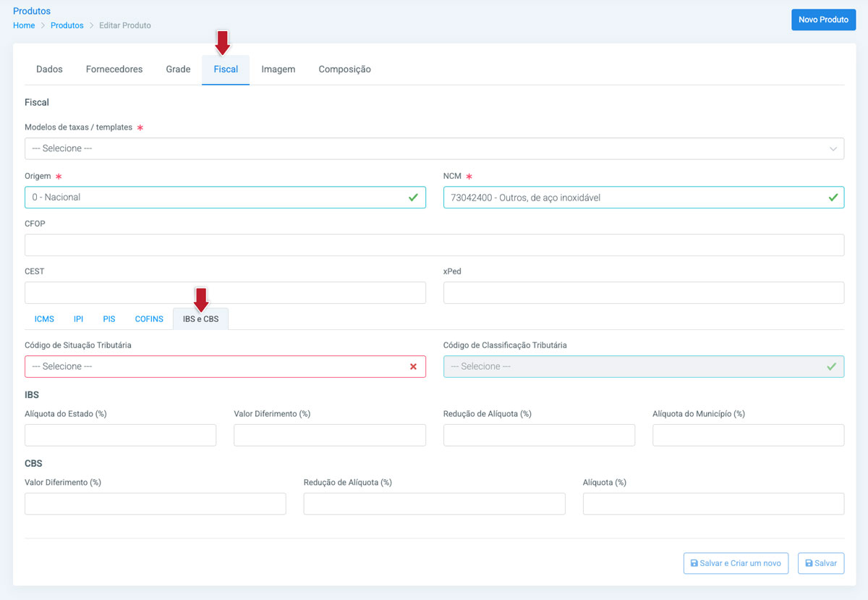Switch to the Dados tab
The width and height of the screenshot is (868, 600).
coord(49,69)
